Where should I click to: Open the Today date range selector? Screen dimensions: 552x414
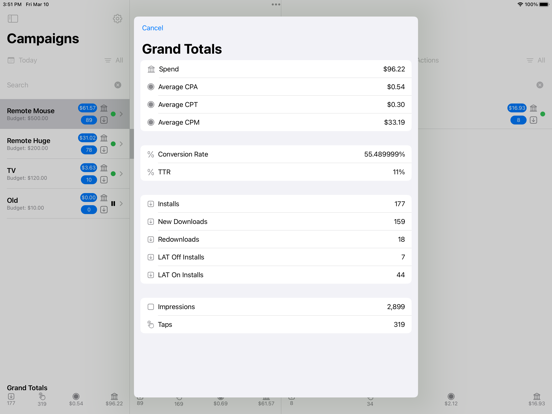22,60
